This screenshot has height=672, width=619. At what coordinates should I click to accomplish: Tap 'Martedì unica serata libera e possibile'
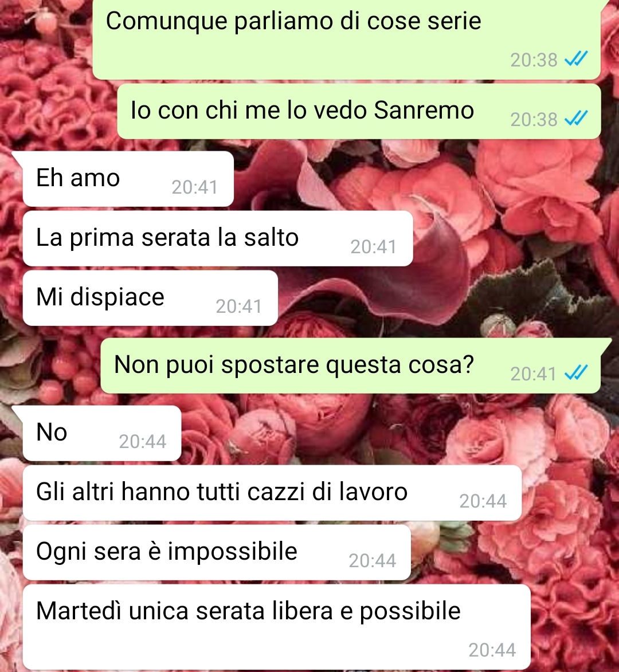tap(276, 627)
